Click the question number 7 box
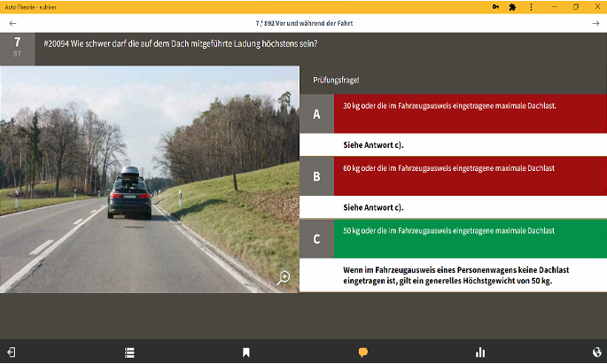 [17, 49]
